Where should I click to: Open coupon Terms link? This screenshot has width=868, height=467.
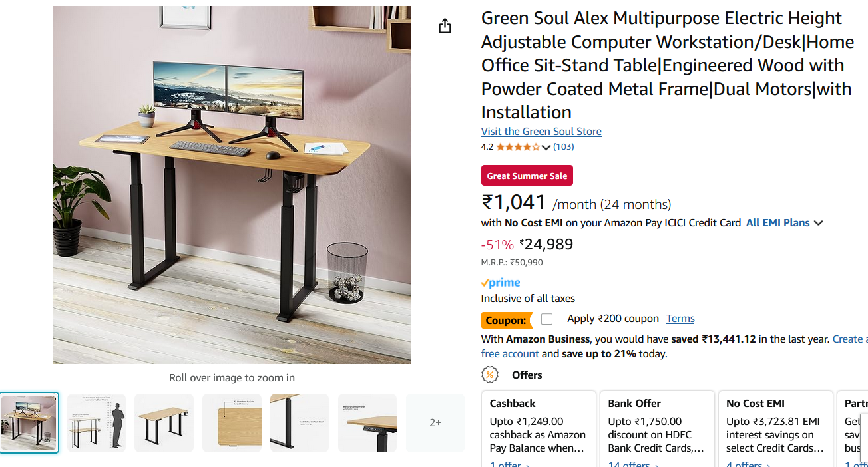tap(680, 319)
